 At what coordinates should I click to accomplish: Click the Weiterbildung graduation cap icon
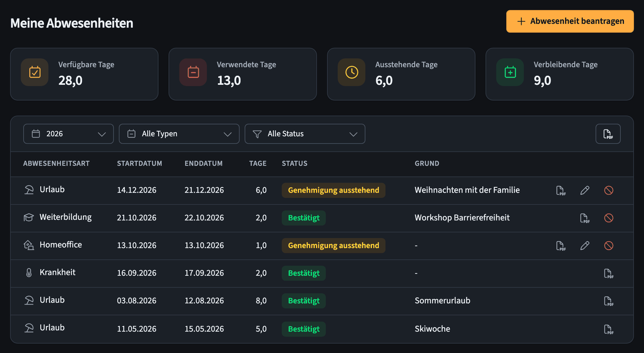coord(29,218)
